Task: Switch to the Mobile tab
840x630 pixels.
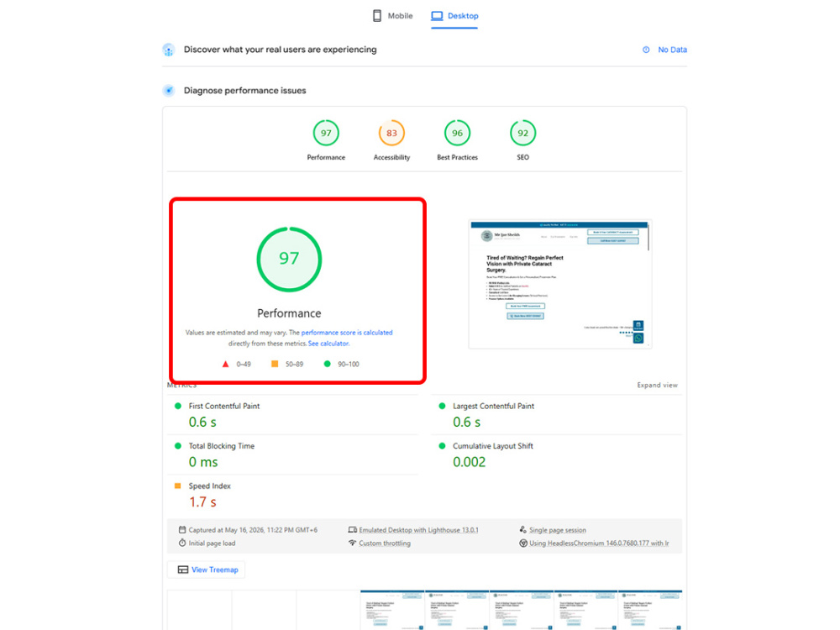Action: click(392, 16)
